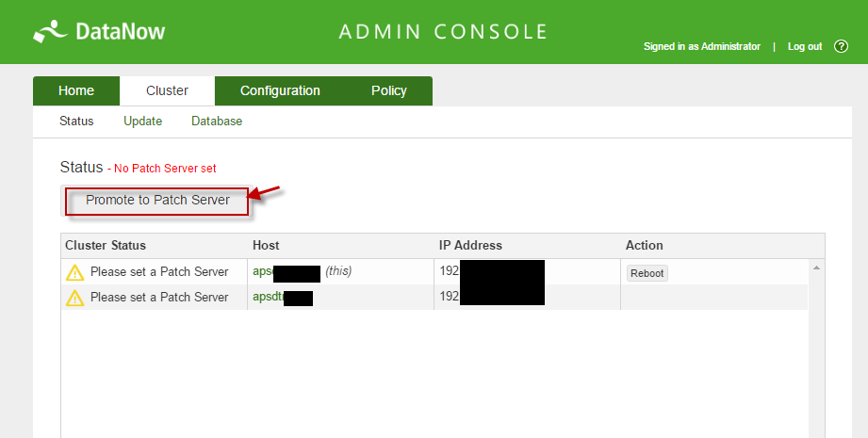868x438 pixels.
Task: Open the second host link apsdt
Action: click(283, 297)
